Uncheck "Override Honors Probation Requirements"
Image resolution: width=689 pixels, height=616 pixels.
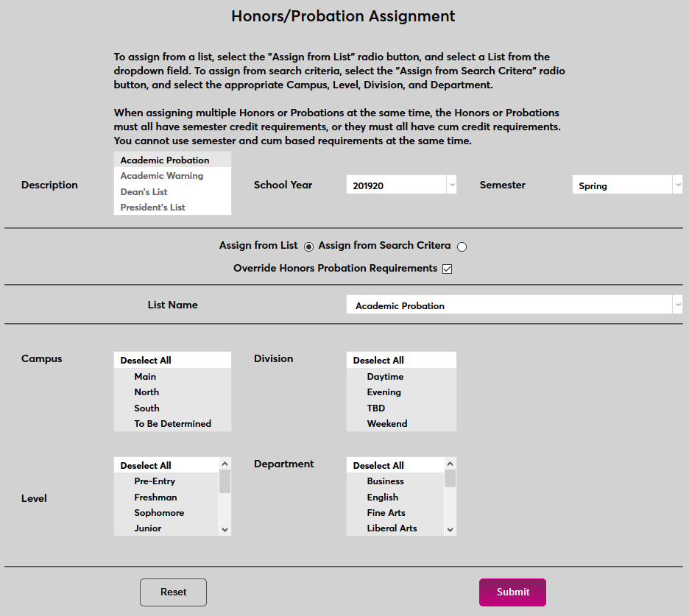tap(447, 269)
